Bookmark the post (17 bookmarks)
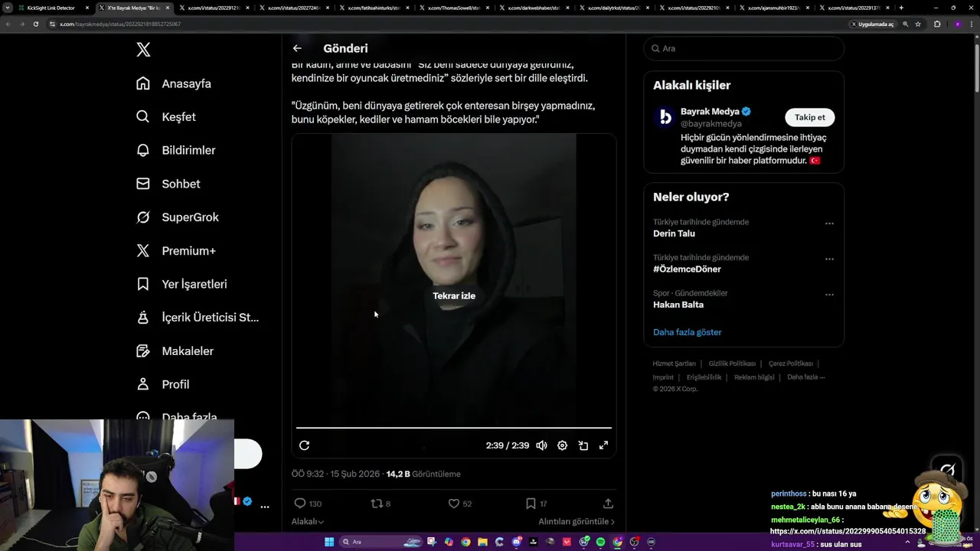This screenshot has width=980, height=551. click(531, 504)
